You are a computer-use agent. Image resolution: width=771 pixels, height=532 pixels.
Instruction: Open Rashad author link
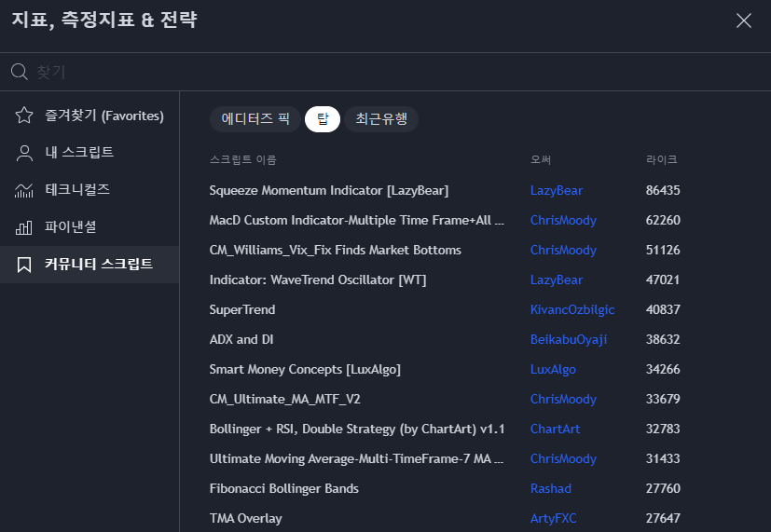(x=551, y=489)
